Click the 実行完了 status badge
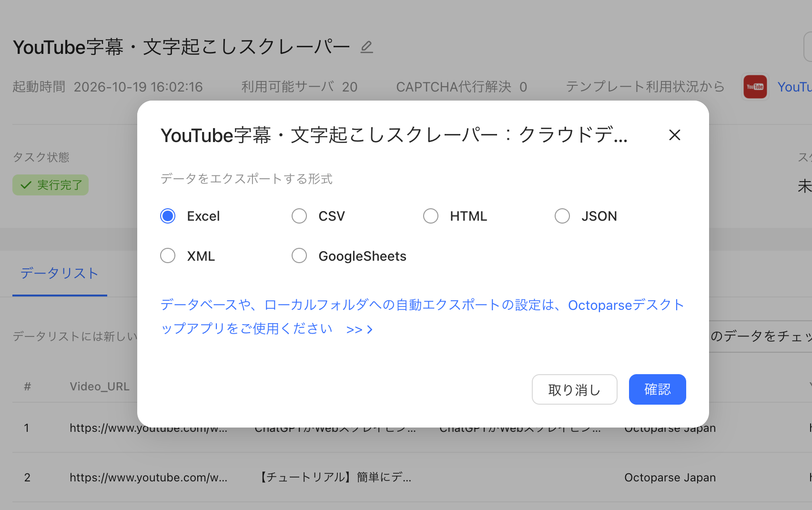The image size is (812, 510). point(51,185)
